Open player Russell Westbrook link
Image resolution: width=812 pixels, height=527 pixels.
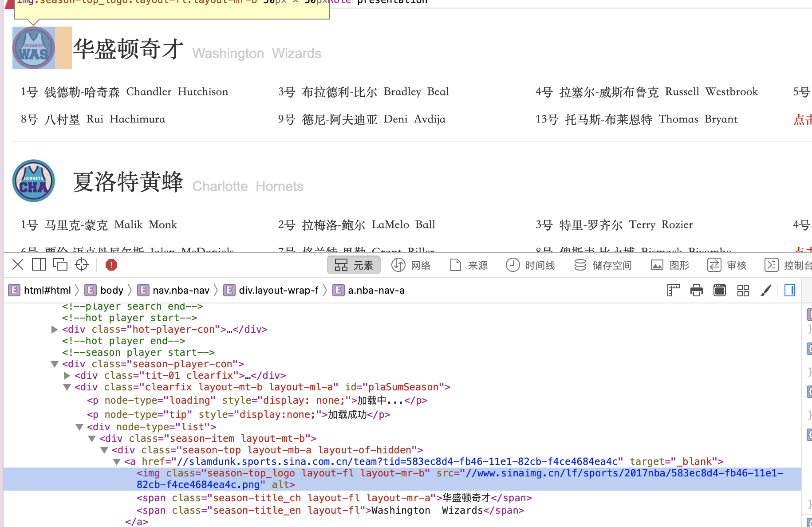tap(646, 92)
